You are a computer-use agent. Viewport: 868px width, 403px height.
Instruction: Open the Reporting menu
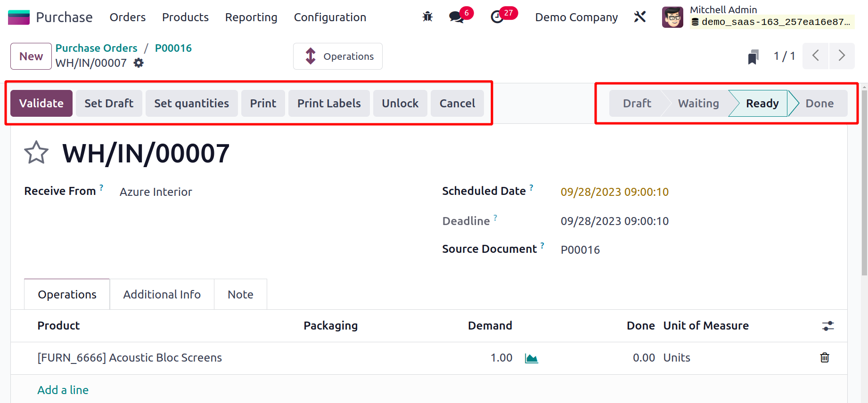[x=251, y=17]
